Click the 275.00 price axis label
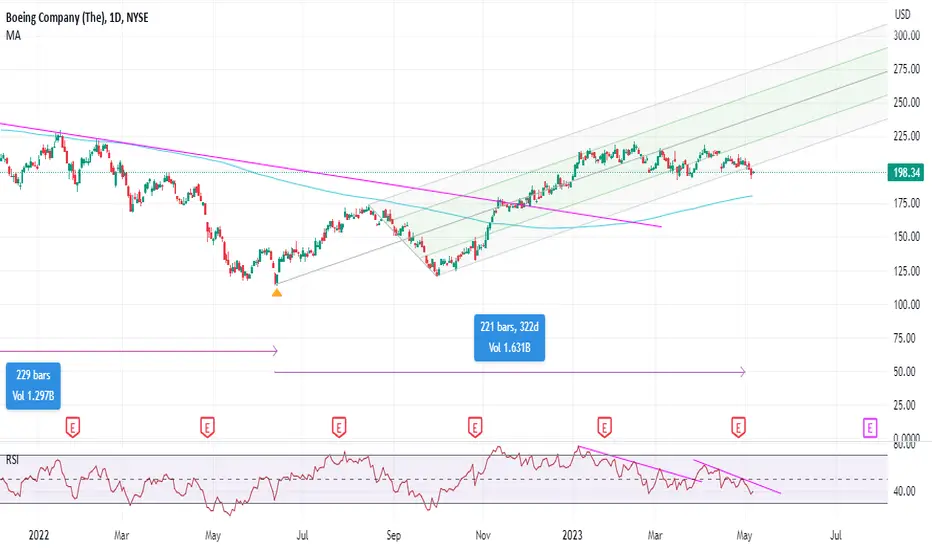The image size is (932, 550). [x=907, y=69]
